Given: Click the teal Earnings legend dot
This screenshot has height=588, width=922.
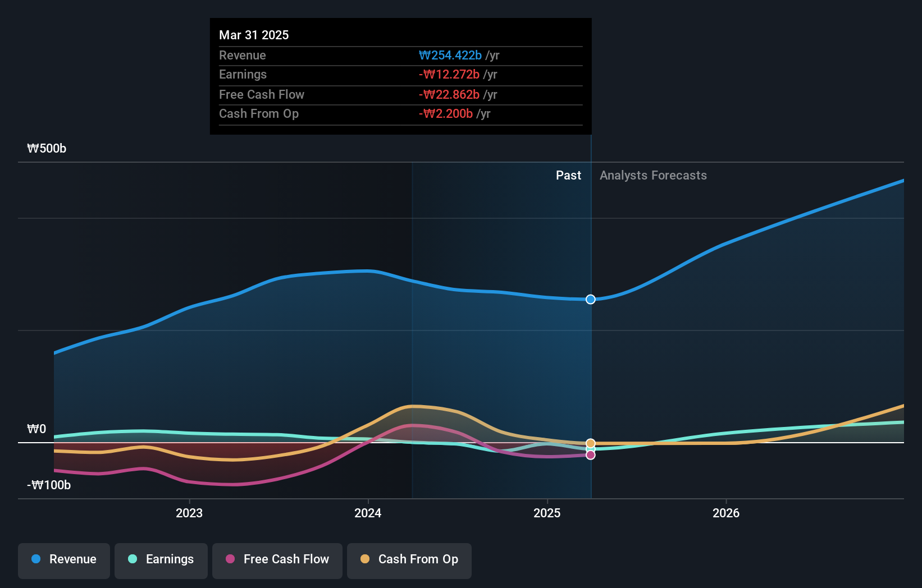Looking at the screenshot, I should tap(133, 559).
